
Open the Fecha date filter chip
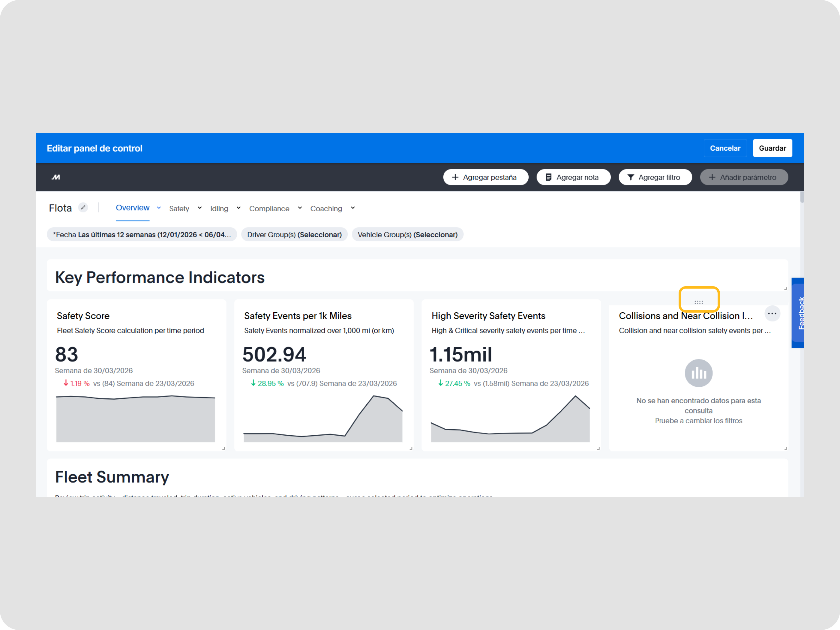[142, 235]
